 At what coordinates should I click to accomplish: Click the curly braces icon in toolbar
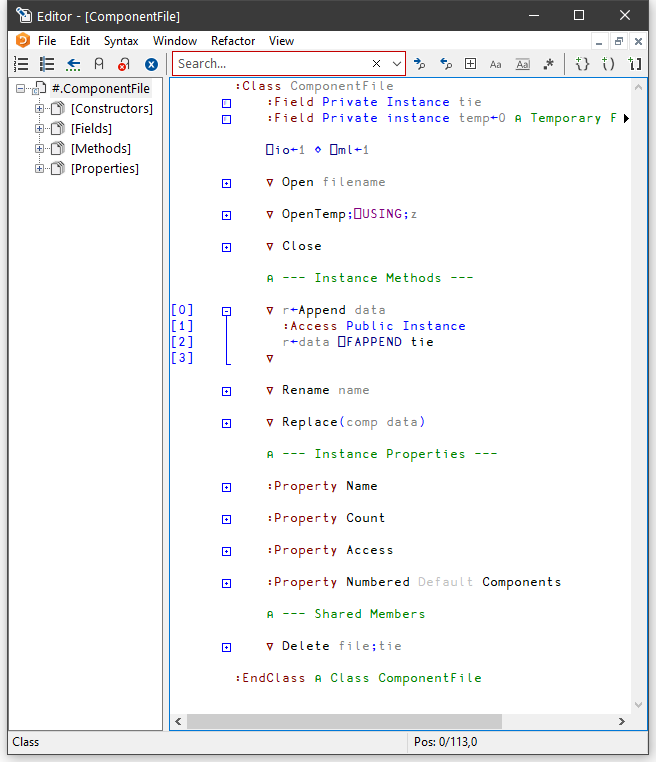582,64
